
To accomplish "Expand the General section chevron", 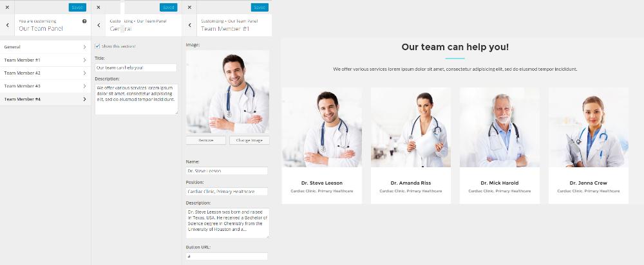I will click(x=84, y=47).
